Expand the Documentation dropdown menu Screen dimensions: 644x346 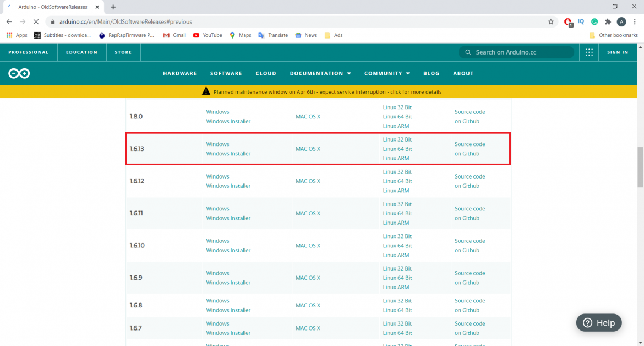(320, 73)
